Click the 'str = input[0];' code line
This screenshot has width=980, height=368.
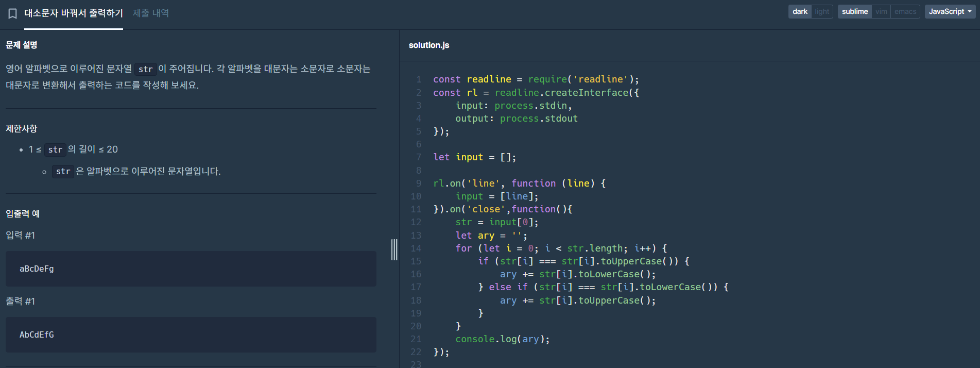(x=497, y=222)
